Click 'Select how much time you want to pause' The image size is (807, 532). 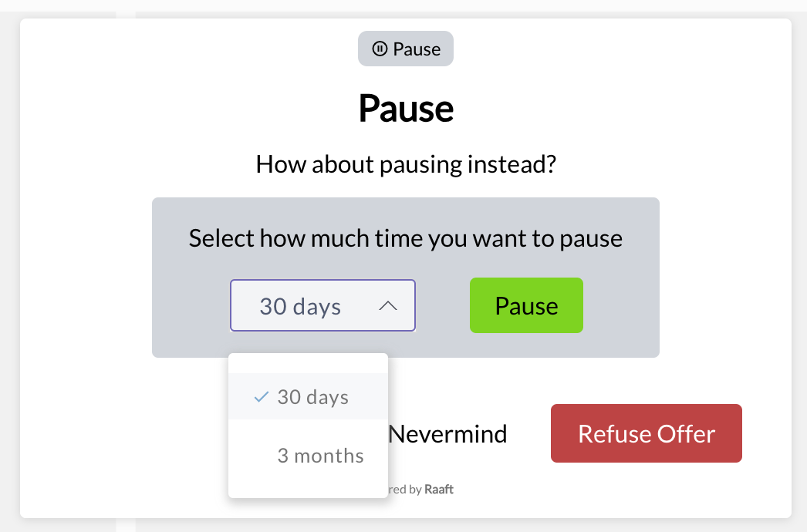coord(406,238)
